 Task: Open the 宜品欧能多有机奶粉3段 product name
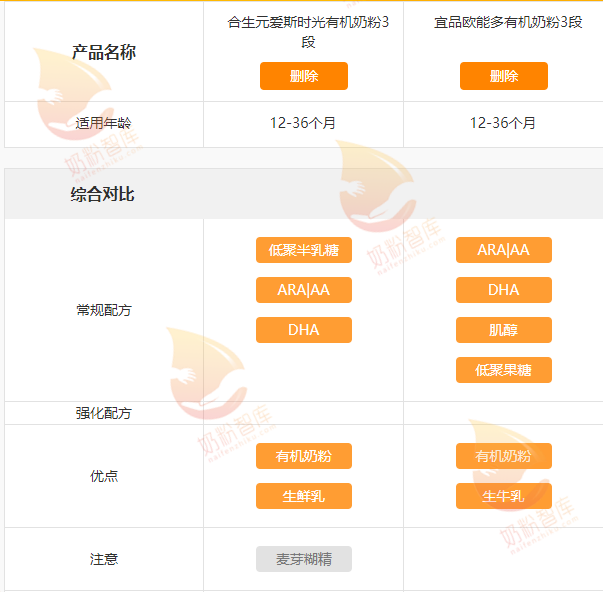click(x=503, y=22)
